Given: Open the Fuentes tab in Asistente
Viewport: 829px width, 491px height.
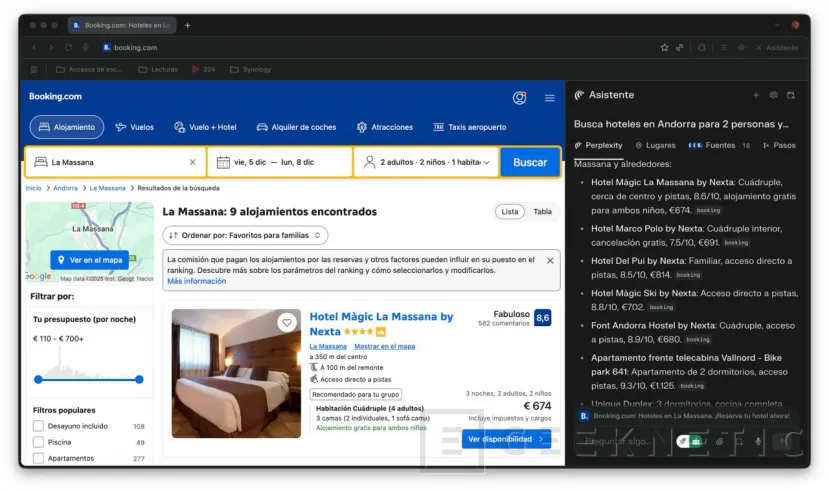Looking at the screenshot, I should click(719, 145).
